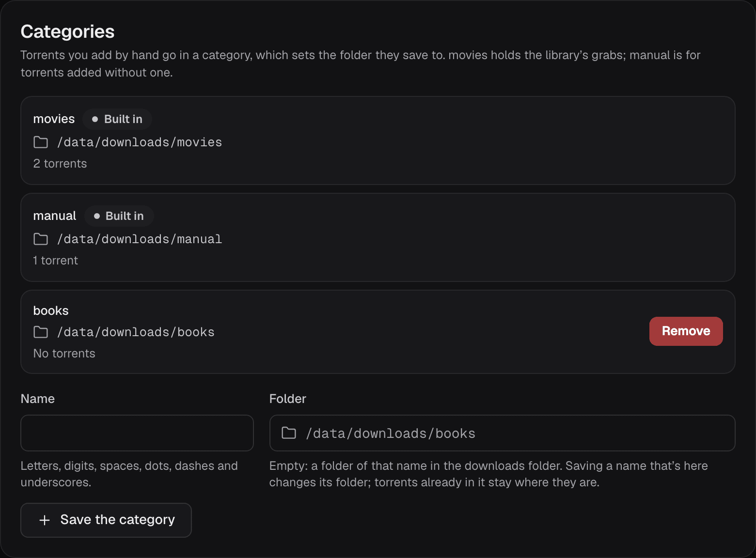Click the '1 torrent' count
The width and height of the screenshot is (756, 558).
pos(55,261)
